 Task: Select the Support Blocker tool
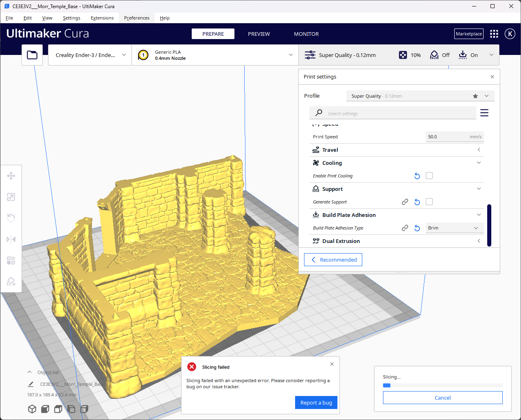[x=11, y=281]
